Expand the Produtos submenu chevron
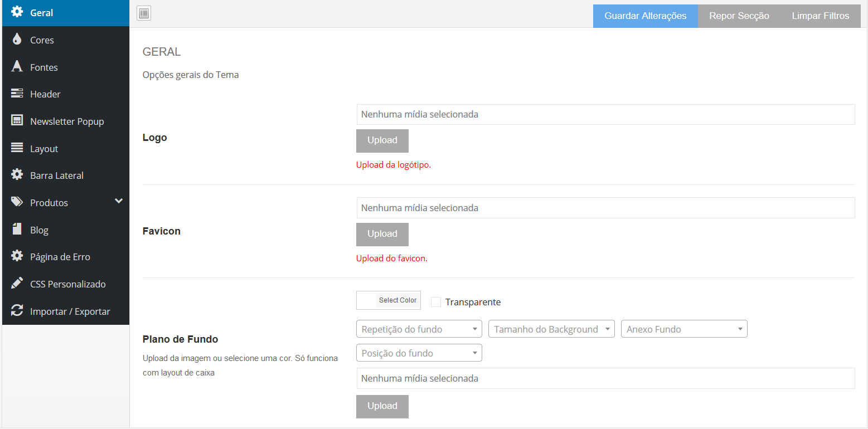The width and height of the screenshot is (868, 429). click(x=118, y=201)
